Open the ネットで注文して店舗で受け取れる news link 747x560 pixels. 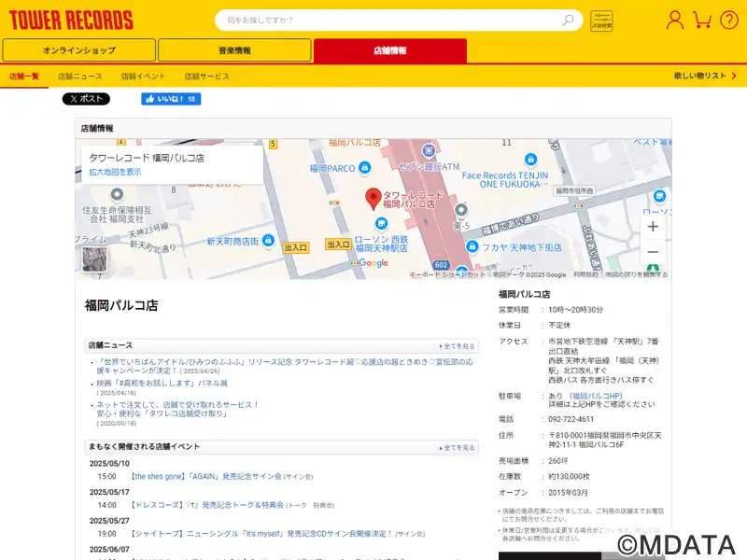(177, 409)
